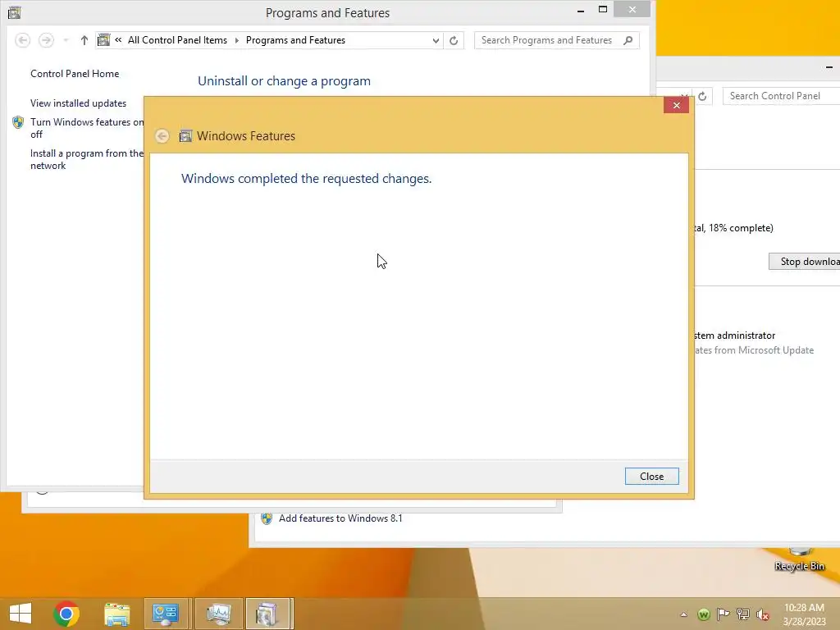Maximize the Programs and Features window
The image size is (840, 630).
coord(603,10)
